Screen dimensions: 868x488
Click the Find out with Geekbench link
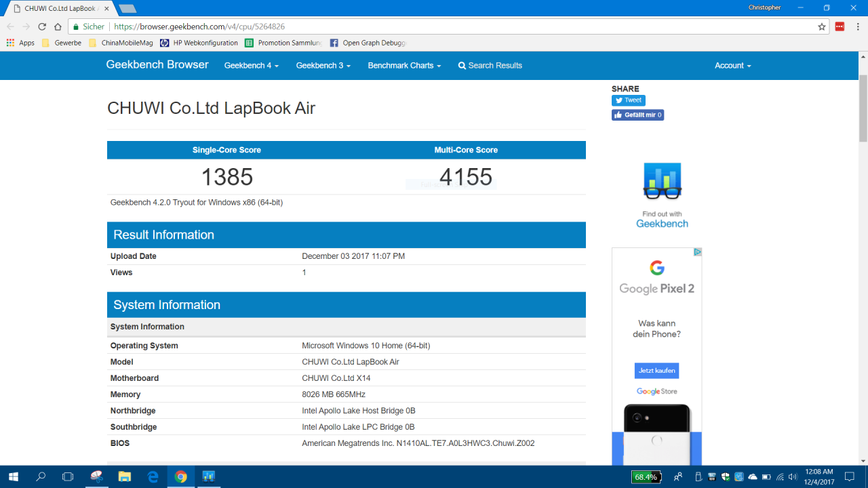tap(662, 219)
